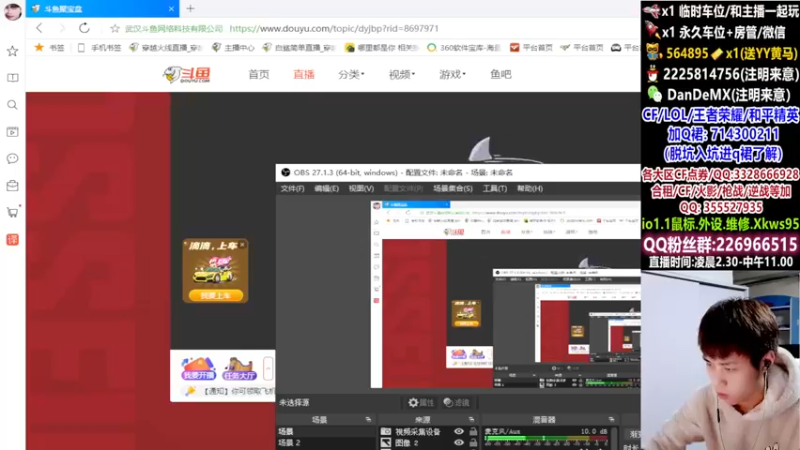The width and height of the screenshot is (800, 450).
Task: Go to Douyu 首页 nav item
Action: tap(259, 74)
